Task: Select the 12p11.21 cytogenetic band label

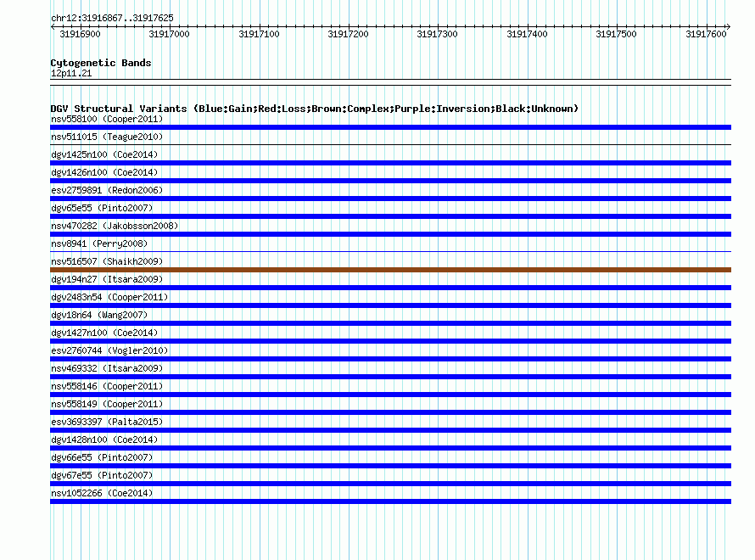Action: [71, 73]
